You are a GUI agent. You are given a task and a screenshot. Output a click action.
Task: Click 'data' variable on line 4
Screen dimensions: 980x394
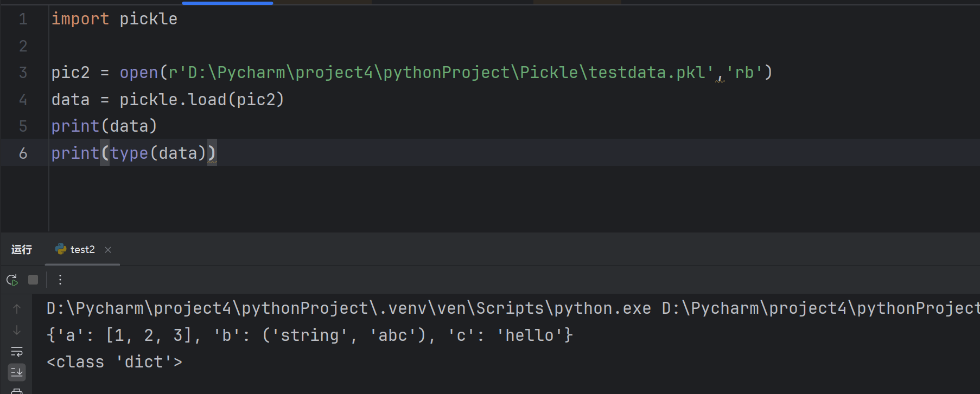coord(71,100)
